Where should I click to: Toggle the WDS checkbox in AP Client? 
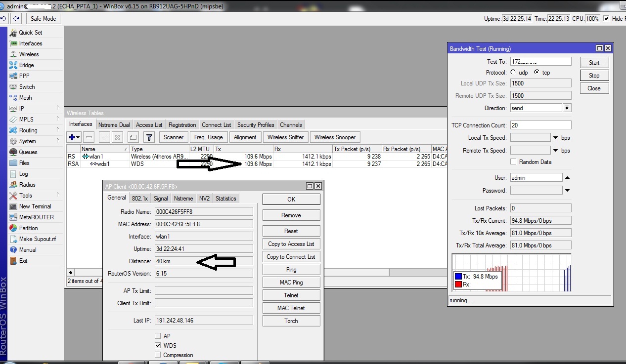158,346
